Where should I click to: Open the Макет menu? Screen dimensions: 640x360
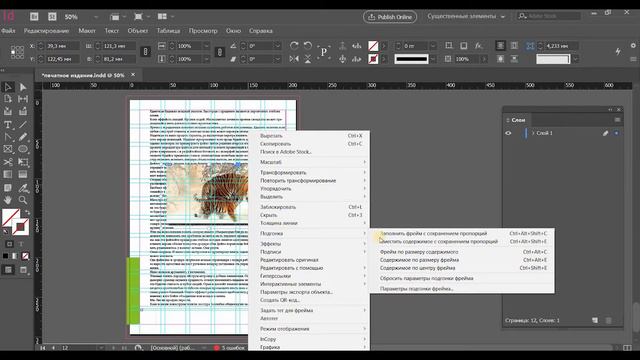[x=87, y=31]
